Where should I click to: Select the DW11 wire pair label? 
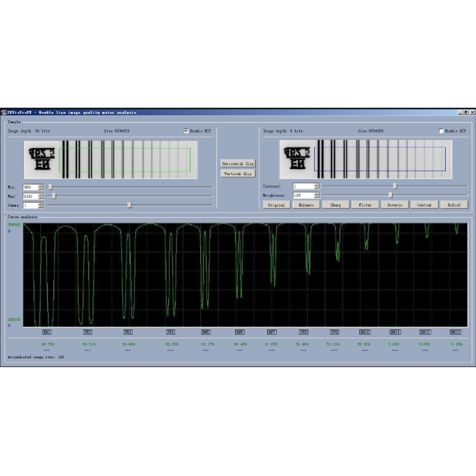[395, 332]
